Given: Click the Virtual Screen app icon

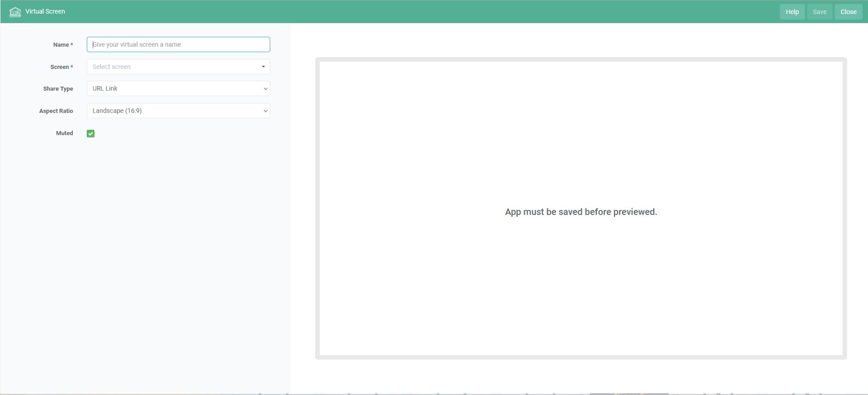Looking at the screenshot, I should pos(15,12).
